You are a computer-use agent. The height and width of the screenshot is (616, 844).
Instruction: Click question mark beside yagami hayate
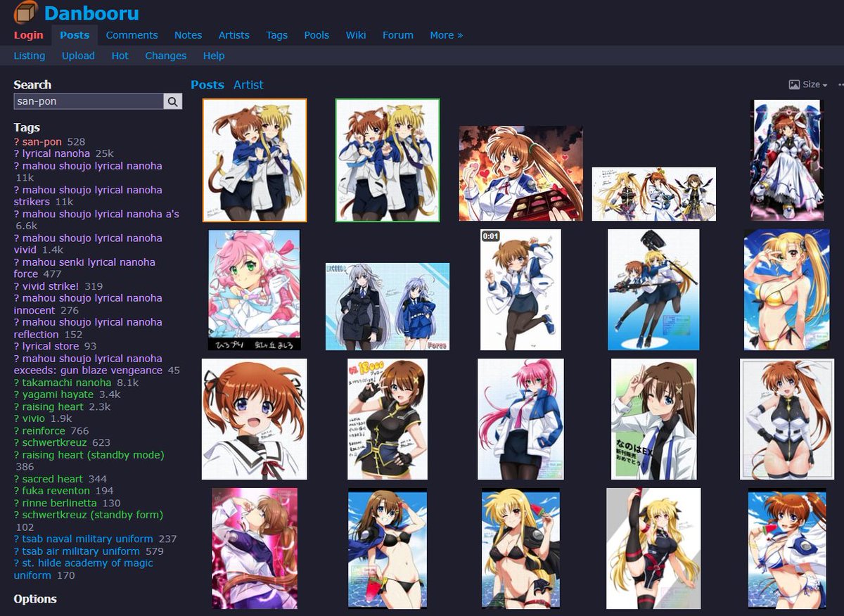point(17,394)
